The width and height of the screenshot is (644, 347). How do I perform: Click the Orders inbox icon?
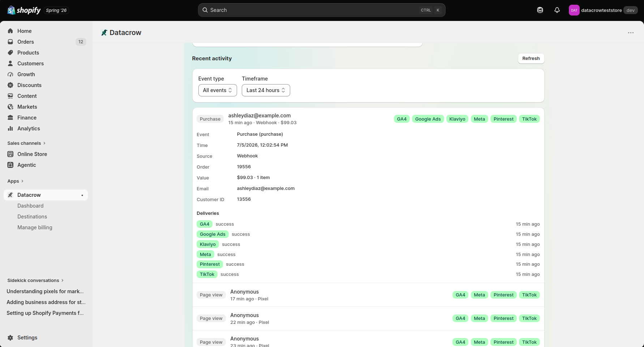(x=10, y=42)
